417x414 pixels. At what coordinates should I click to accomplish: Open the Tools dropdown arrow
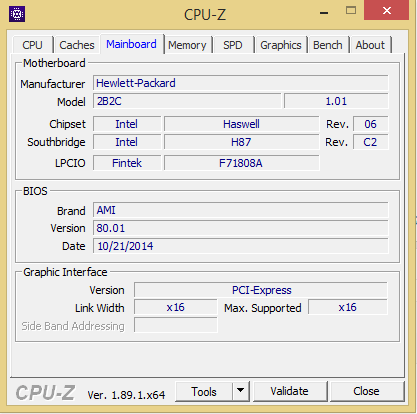click(241, 391)
